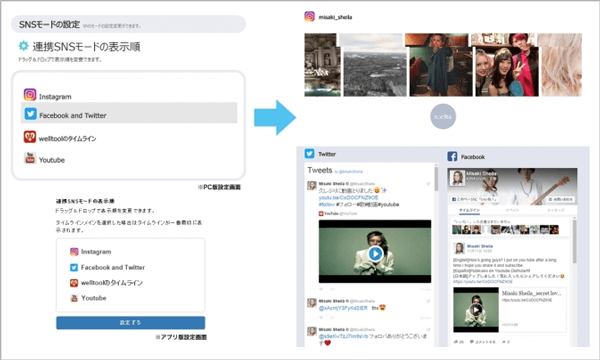Click the gear icon beside 連携SNSモードの表示順

tap(23, 46)
